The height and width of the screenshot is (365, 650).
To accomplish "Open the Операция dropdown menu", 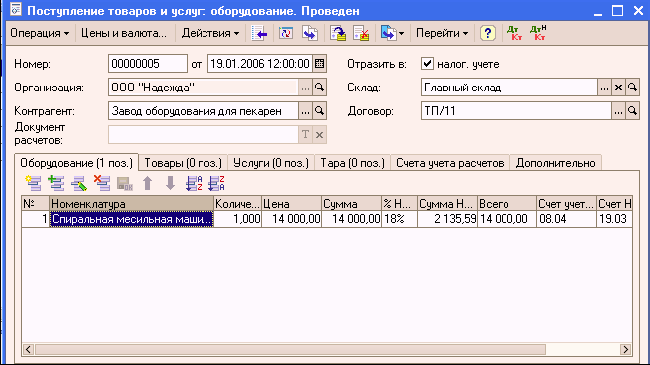I will pyautogui.click(x=39, y=33).
